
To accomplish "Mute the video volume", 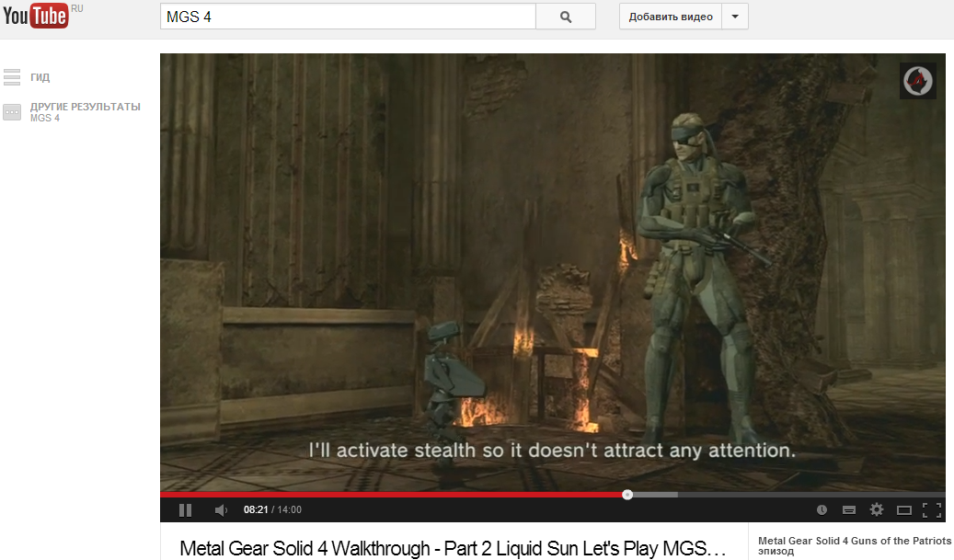I will click(x=221, y=510).
